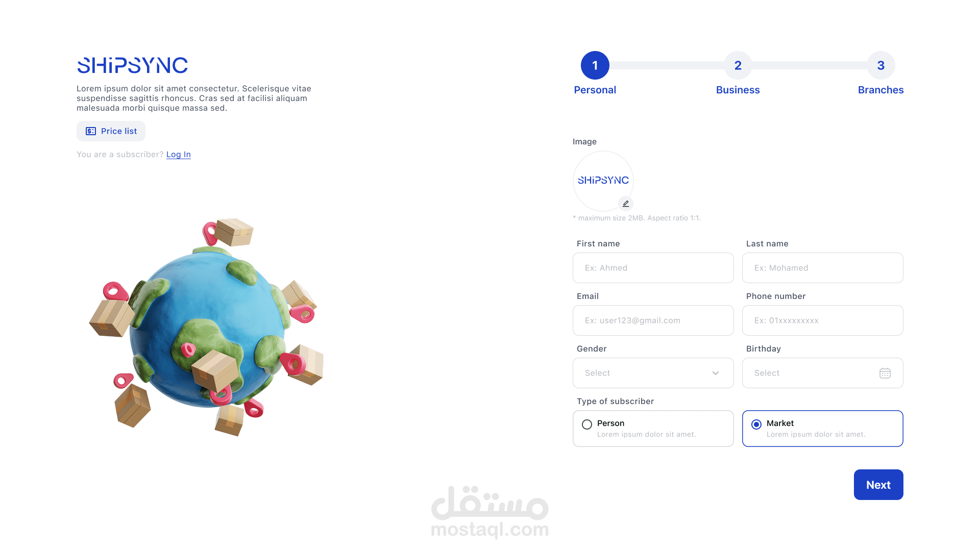Go to the Branches step label
980x551 pixels.
coord(881,90)
